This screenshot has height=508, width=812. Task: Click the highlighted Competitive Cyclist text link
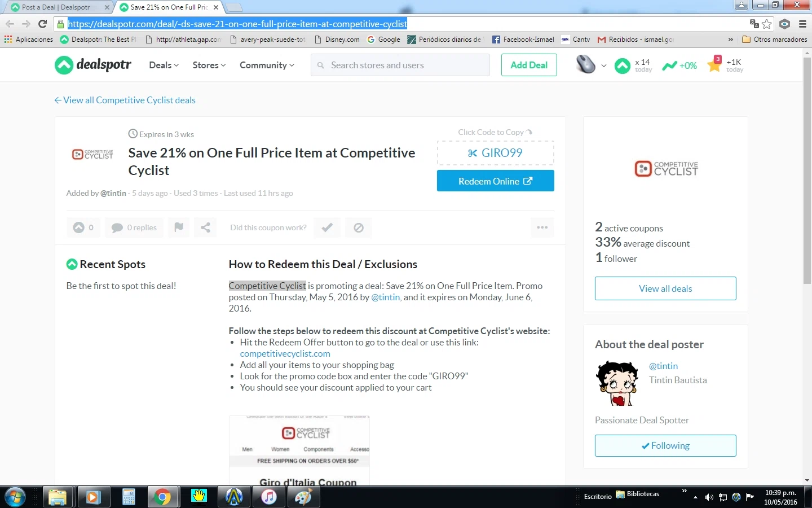(267, 286)
